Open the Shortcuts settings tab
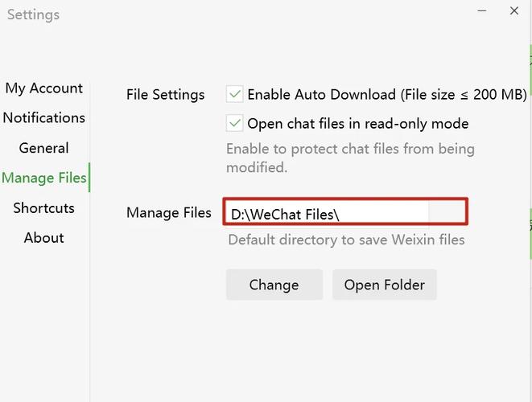The width and height of the screenshot is (532, 402). click(44, 208)
